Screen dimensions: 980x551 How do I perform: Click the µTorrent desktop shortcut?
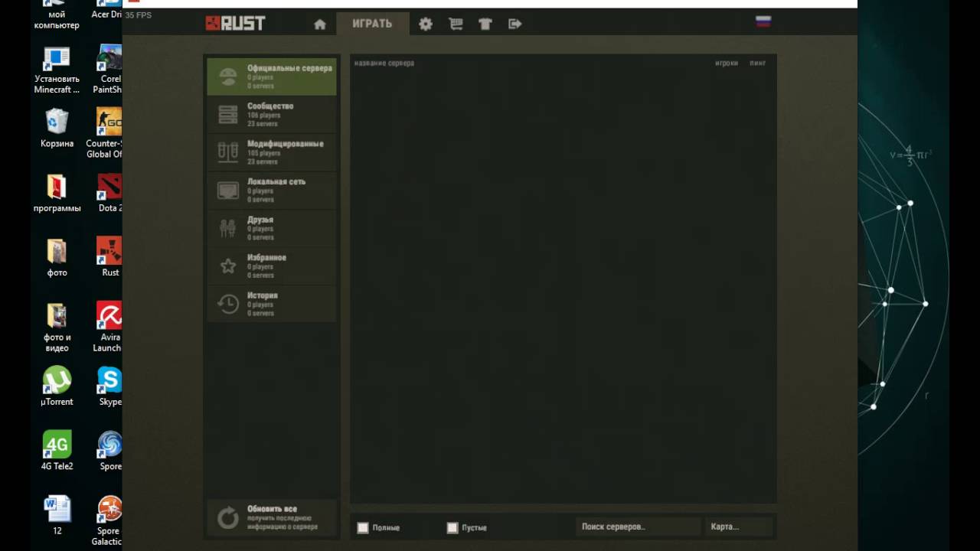57,386
